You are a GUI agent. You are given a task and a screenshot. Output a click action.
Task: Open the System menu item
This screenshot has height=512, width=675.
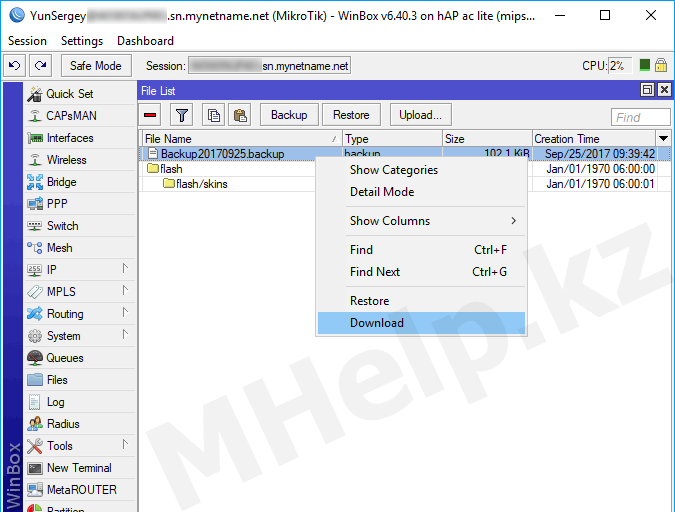tap(80, 335)
